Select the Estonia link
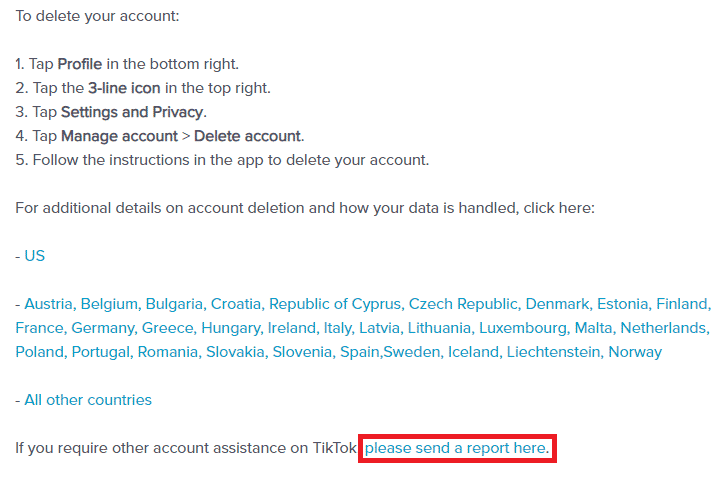 [x=622, y=304]
